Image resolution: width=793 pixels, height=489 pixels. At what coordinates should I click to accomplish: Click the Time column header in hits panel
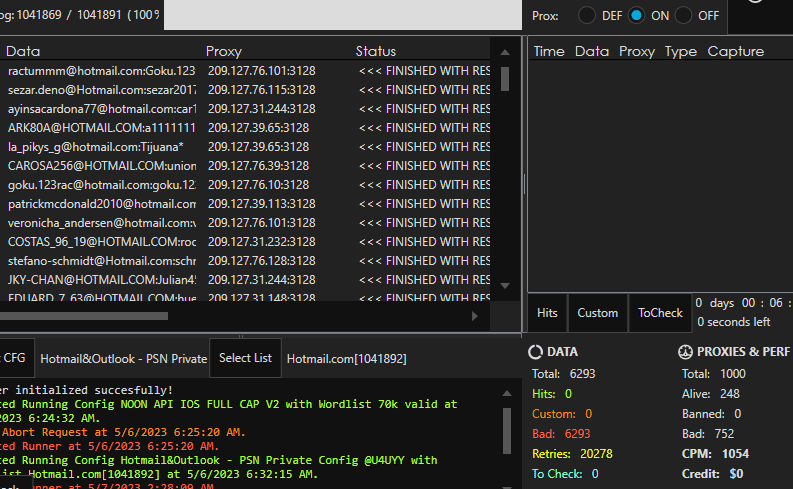tap(549, 51)
